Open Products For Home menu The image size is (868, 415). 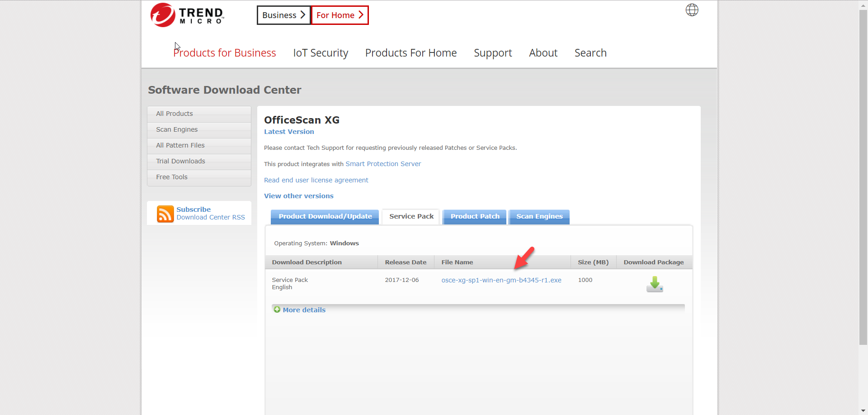tap(411, 53)
